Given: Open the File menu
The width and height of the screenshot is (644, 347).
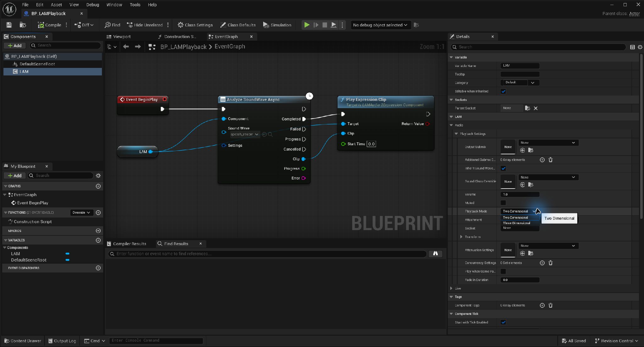Looking at the screenshot, I should point(25,5).
